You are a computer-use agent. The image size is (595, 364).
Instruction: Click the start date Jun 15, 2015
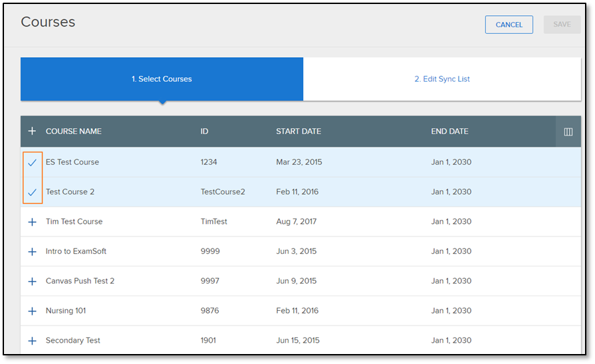click(x=298, y=340)
